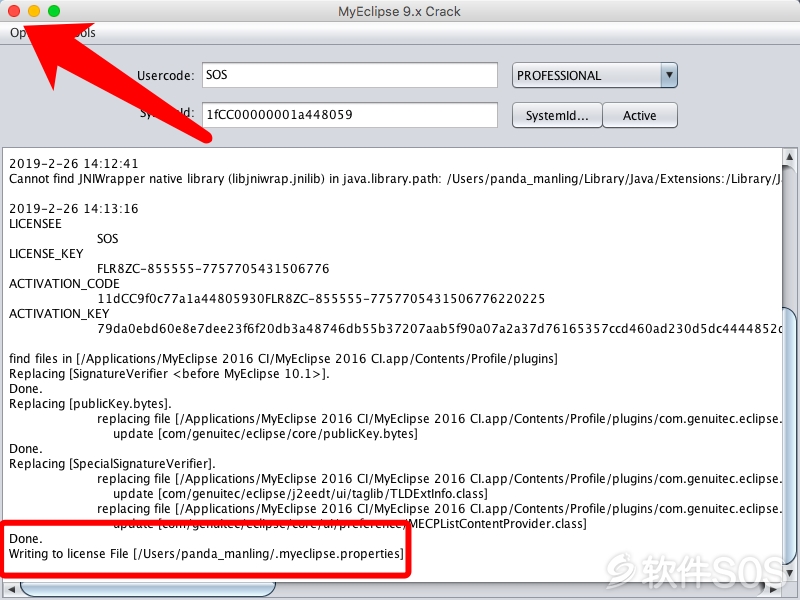Click the Replacing [SpecialSignatureVerifier] log line

pos(112,464)
